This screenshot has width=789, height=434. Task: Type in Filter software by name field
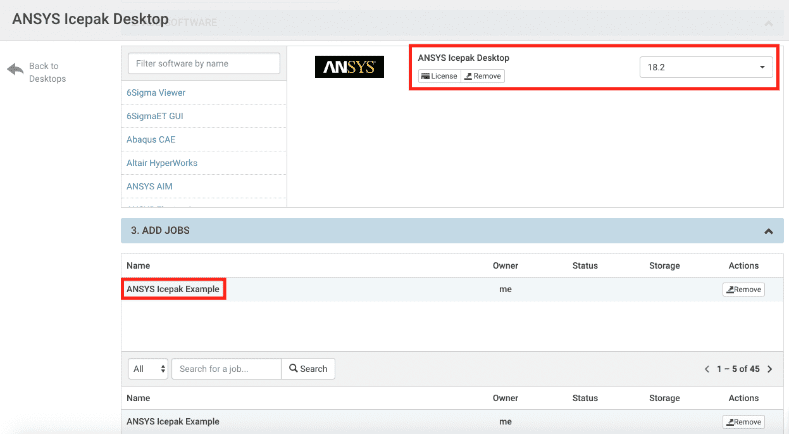204,63
